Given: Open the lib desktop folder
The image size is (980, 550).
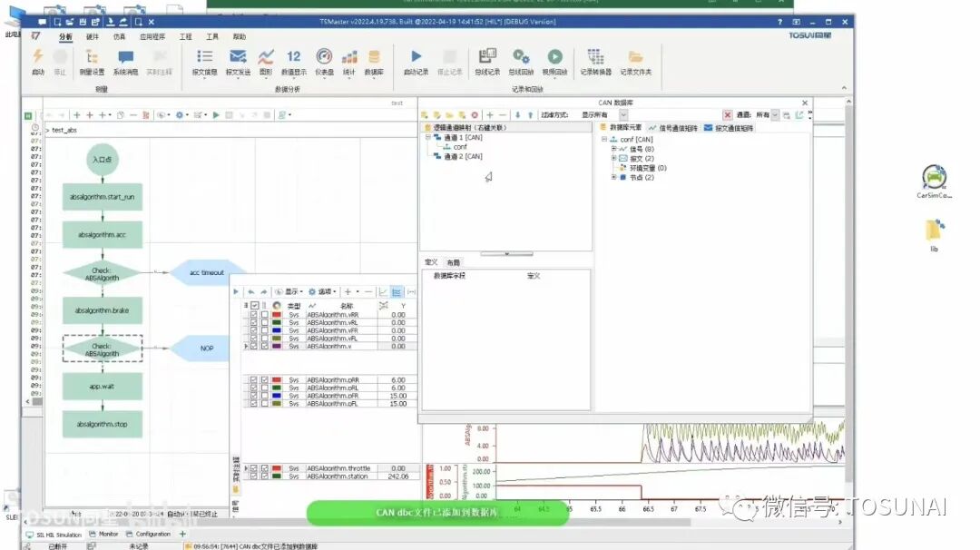Looking at the screenshot, I should click(935, 235).
